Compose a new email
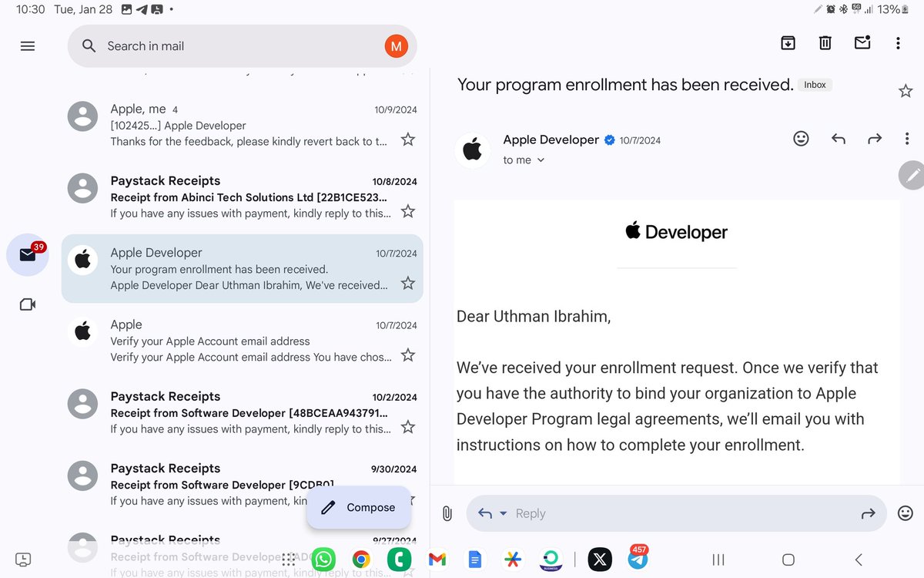The width and height of the screenshot is (924, 578). pyautogui.click(x=359, y=507)
